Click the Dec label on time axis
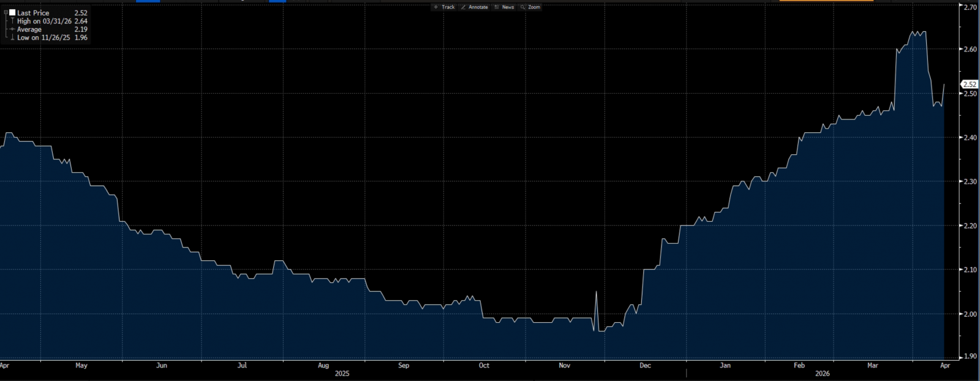This screenshot has height=381, width=980. 645,366
